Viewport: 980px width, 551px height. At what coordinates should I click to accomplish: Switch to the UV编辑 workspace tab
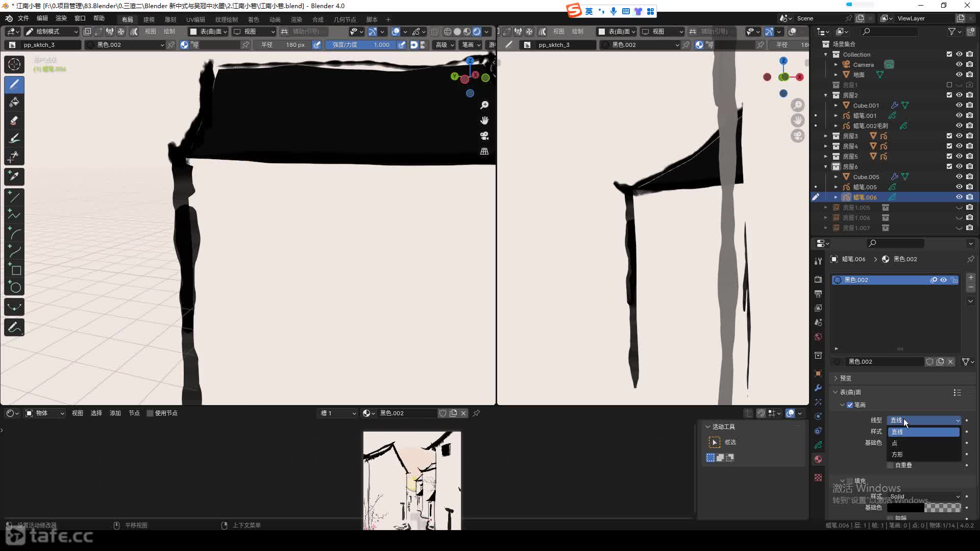tap(195, 19)
